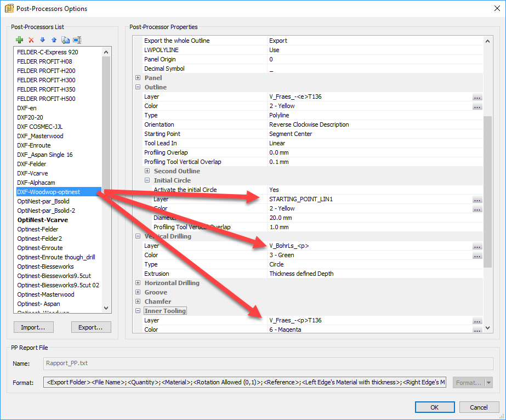The height and width of the screenshot is (420, 506).
Task: Select OptiNest-Vcarve bold entry
Action: pyautogui.click(x=43, y=220)
